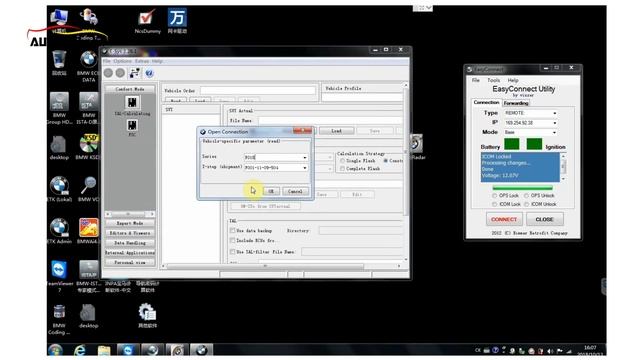Viewport: 640px width, 360px height.
Task: Click the Load button in SVT Actual
Action: [x=336, y=131]
